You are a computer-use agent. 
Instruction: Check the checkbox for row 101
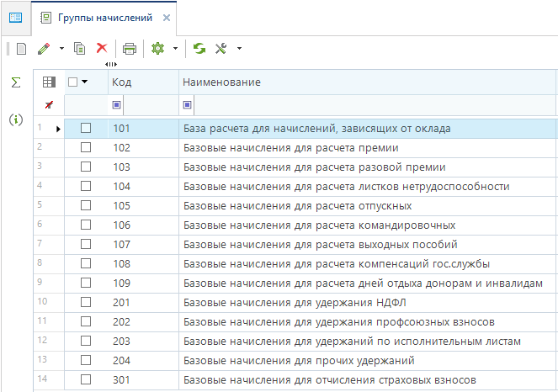tap(86, 128)
